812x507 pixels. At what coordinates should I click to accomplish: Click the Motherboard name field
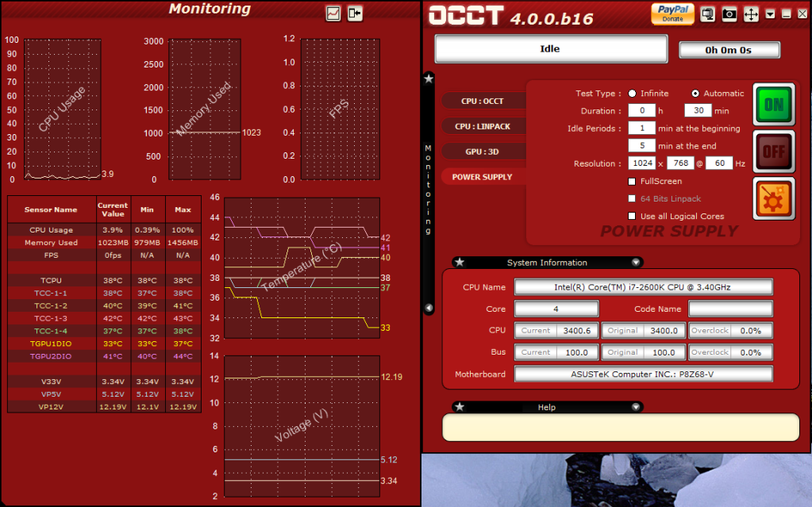(643, 374)
